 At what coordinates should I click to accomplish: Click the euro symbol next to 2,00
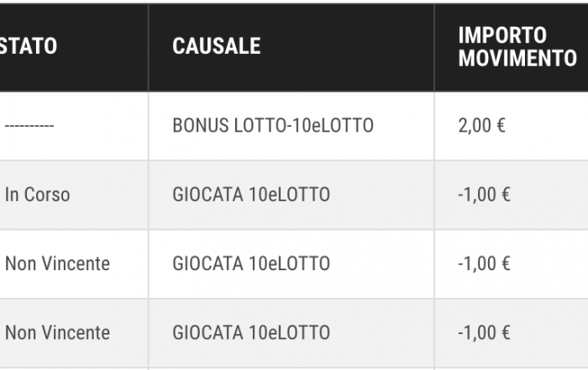point(501,126)
